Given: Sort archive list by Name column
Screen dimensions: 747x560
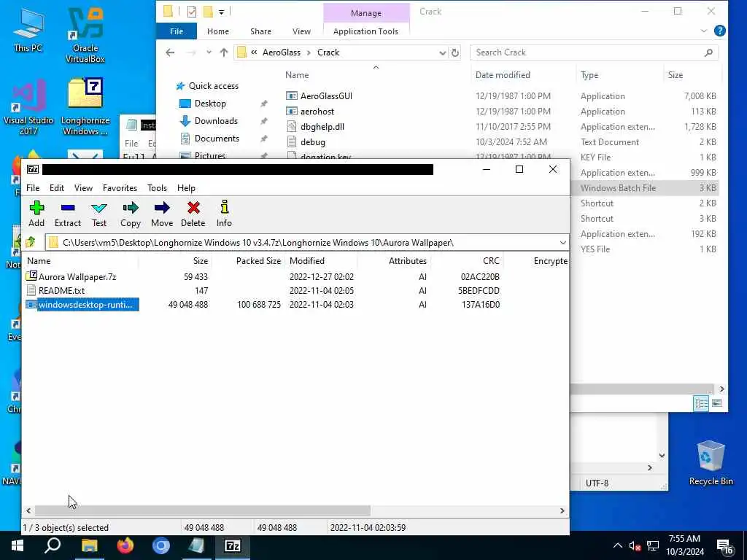Looking at the screenshot, I should [81, 261].
